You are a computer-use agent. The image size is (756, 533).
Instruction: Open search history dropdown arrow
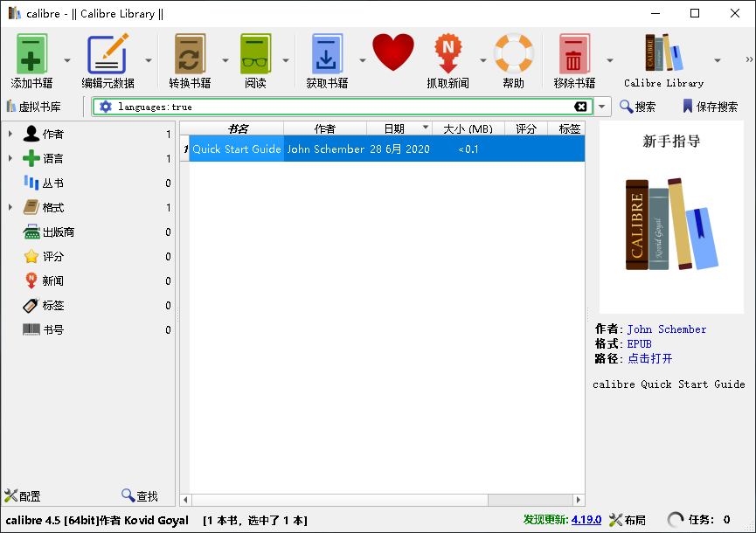601,107
